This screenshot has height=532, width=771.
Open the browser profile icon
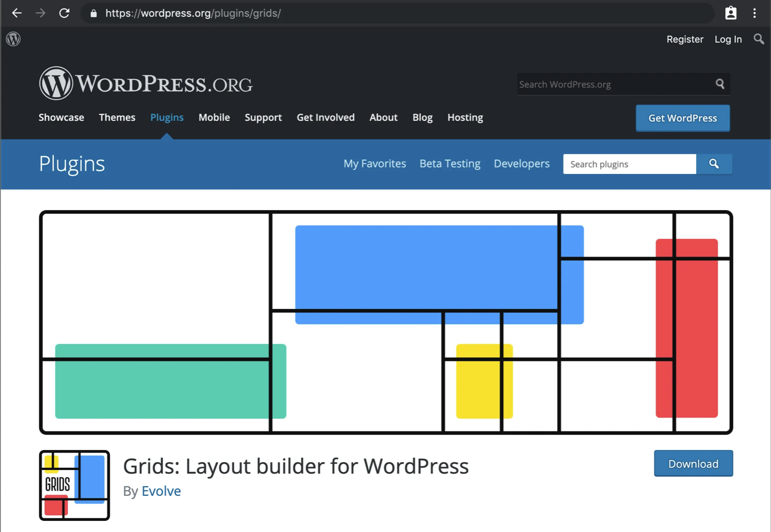731,13
